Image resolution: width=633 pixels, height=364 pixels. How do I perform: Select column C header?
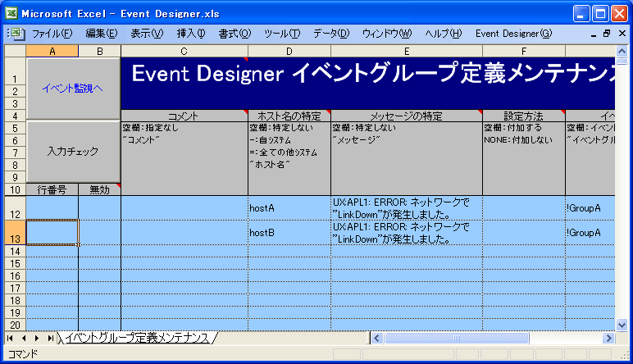coord(184,52)
